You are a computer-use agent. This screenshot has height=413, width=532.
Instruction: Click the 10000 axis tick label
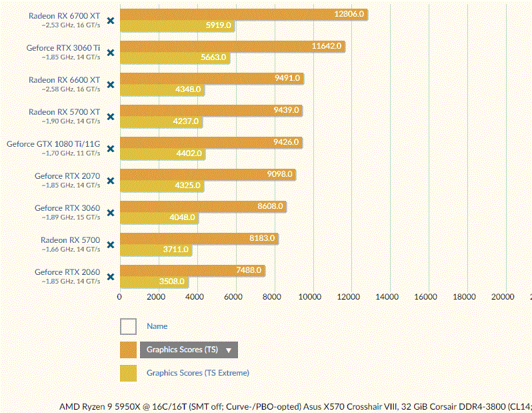click(x=310, y=297)
